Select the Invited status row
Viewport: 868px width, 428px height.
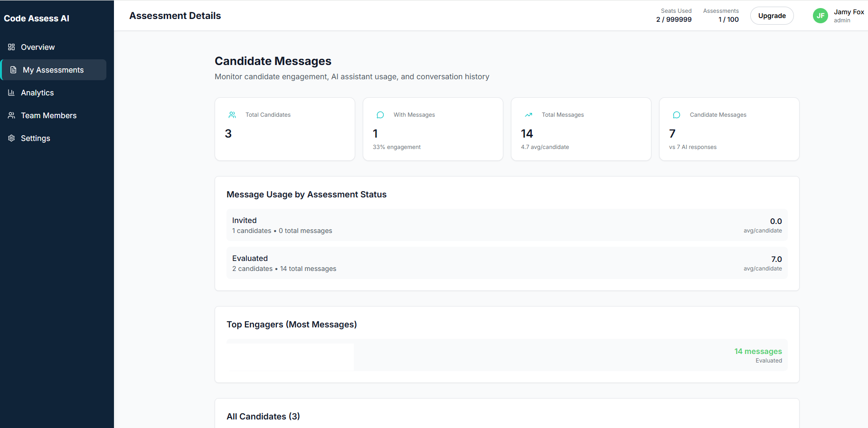coord(507,225)
